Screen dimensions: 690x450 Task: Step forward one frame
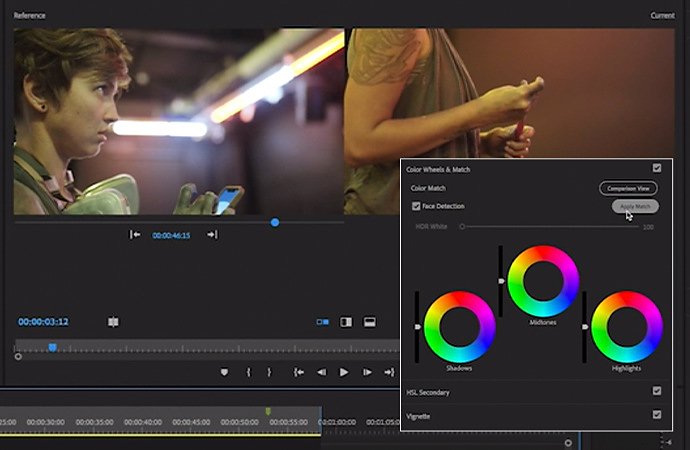[367, 373]
